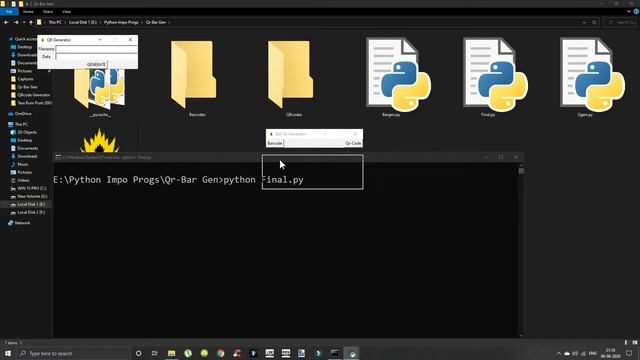Select the Bargen.py Python file
Image resolution: width=640 pixels, height=360 pixels.
pos(398,77)
